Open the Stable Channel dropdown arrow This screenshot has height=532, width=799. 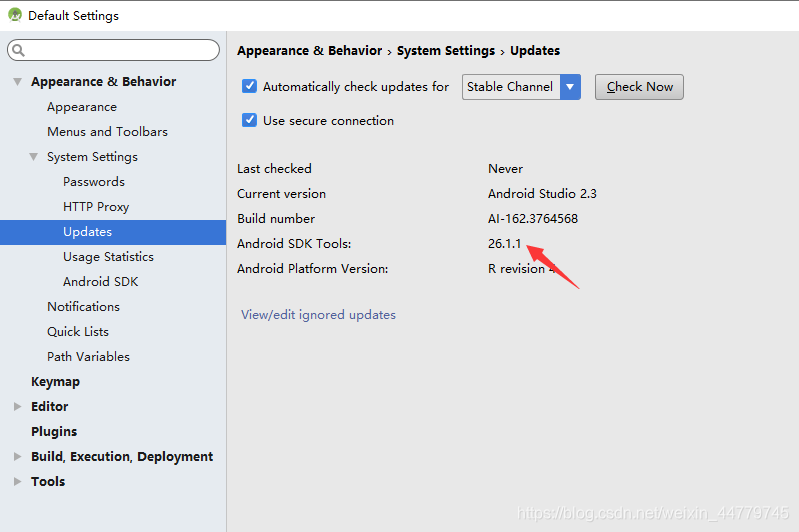570,87
